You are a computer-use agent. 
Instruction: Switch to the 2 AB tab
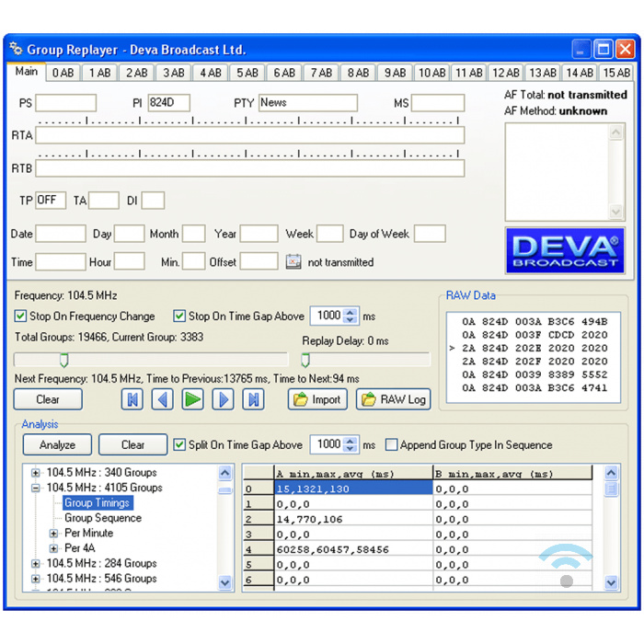137,73
